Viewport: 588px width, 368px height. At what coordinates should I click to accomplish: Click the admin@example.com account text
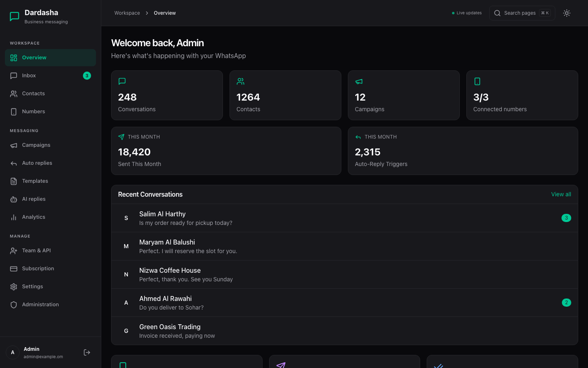point(43,357)
